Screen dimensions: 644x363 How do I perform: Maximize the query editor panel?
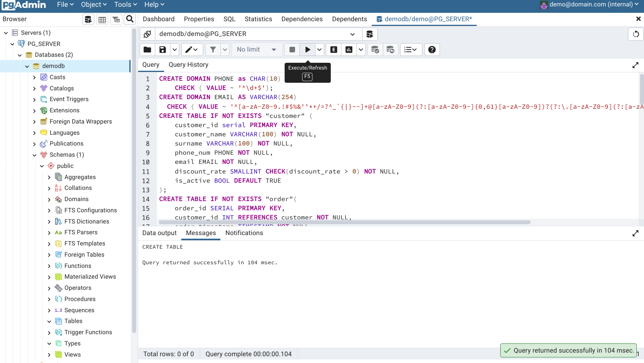(x=636, y=65)
